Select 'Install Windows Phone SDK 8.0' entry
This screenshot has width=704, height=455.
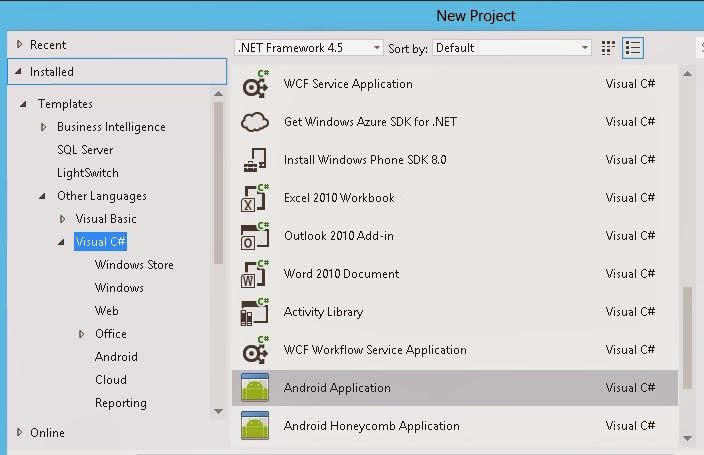click(x=365, y=160)
